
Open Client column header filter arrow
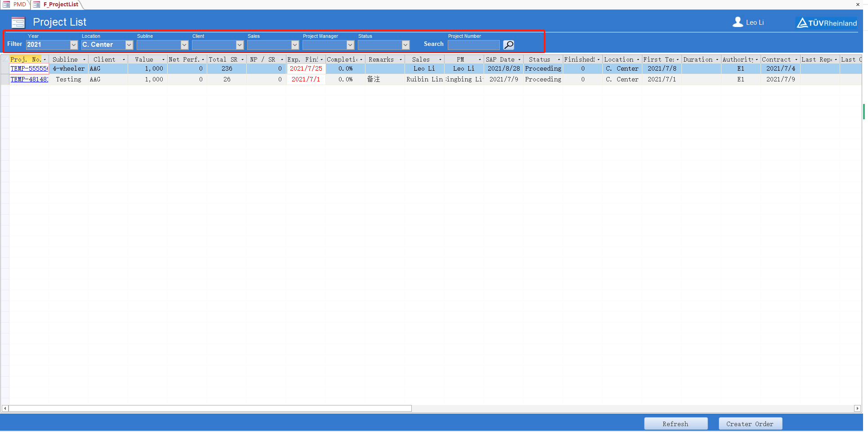click(x=124, y=59)
